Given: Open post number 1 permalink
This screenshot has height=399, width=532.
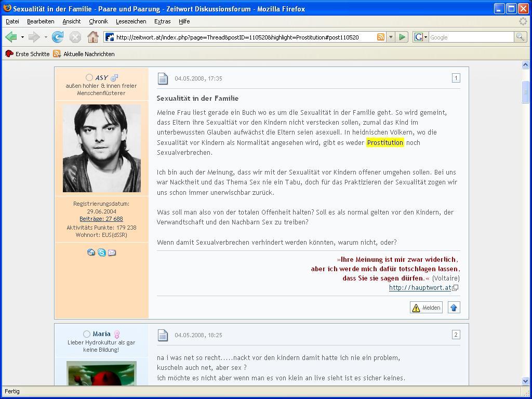Looking at the screenshot, I should 456,78.
